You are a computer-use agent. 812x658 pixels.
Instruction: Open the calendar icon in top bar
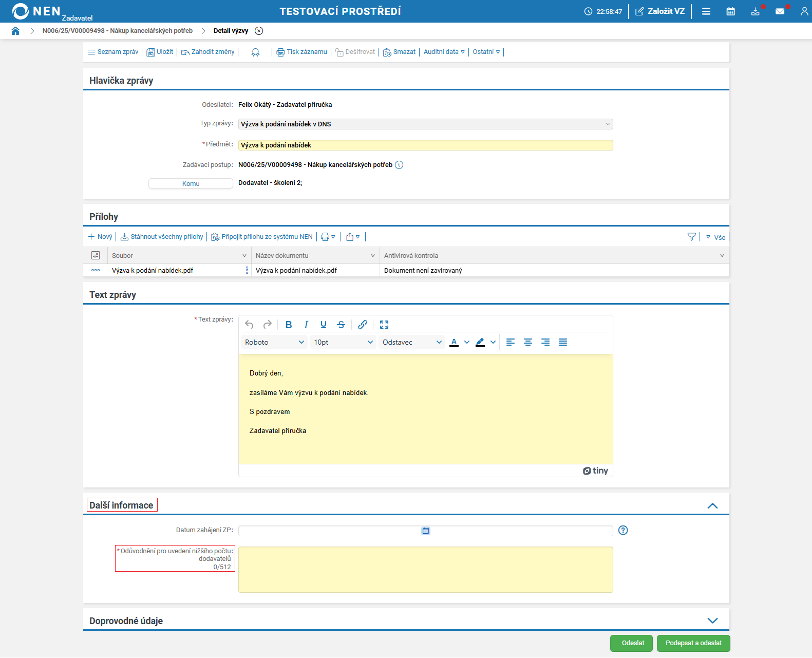[x=730, y=11]
